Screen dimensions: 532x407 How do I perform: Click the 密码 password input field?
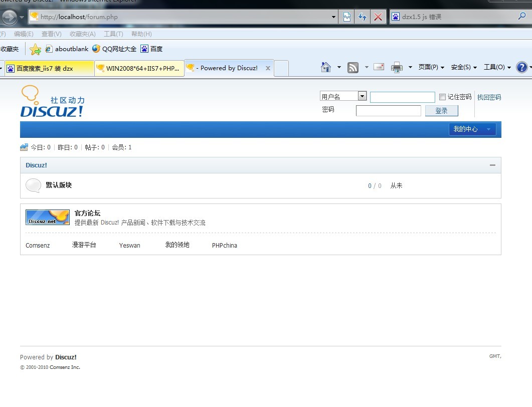pos(389,111)
